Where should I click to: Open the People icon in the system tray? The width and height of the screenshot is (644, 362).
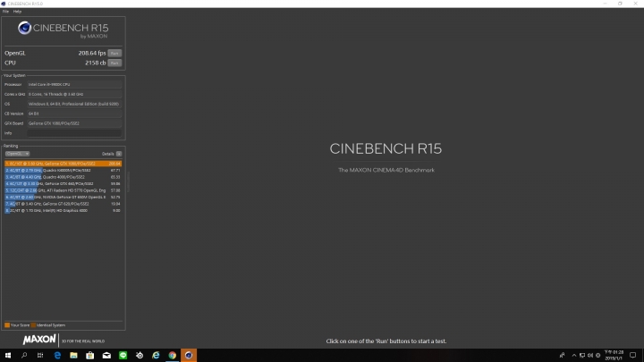(x=562, y=356)
